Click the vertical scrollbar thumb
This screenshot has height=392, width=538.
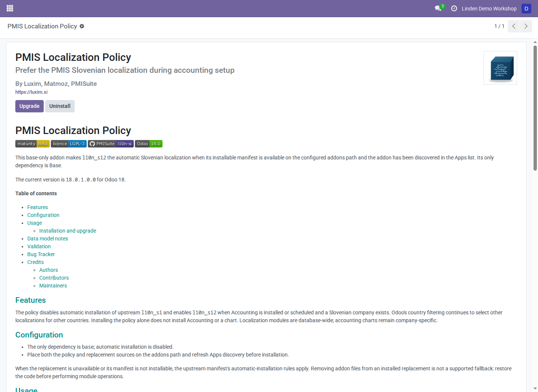535,108
